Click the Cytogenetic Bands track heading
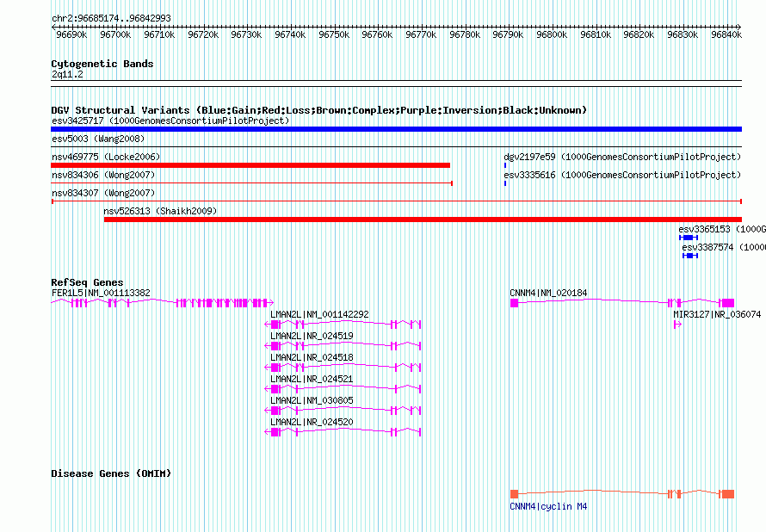766x532 pixels. point(102,64)
